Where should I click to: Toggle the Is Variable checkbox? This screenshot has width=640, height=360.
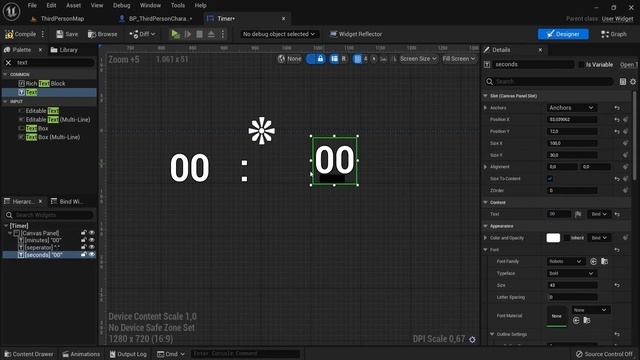[581, 64]
